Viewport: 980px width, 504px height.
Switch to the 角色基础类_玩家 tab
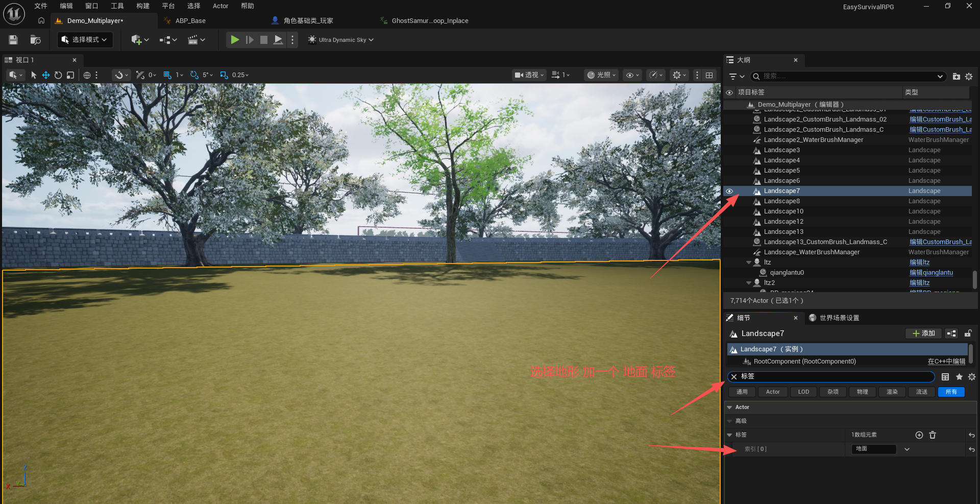[308, 21]
